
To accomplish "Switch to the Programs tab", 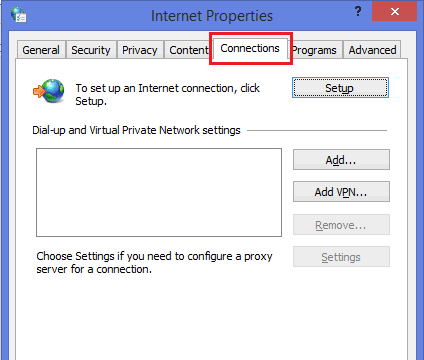I will [x=315, y=50].
